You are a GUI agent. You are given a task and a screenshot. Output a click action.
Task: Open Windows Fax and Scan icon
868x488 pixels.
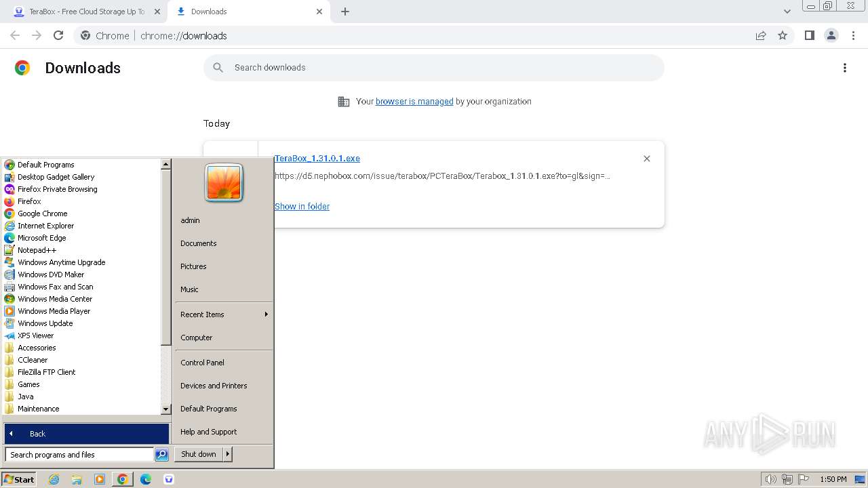9,287
